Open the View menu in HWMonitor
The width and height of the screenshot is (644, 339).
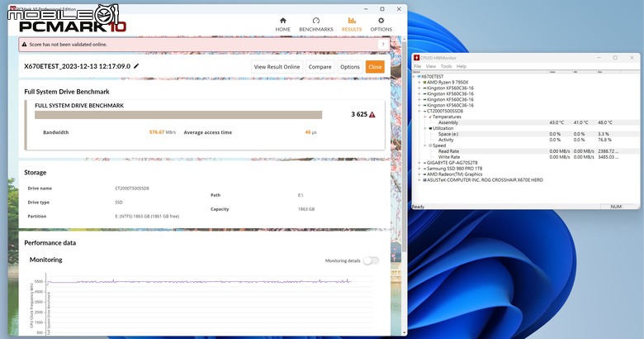pyautogui.click(x=431, y=66)
